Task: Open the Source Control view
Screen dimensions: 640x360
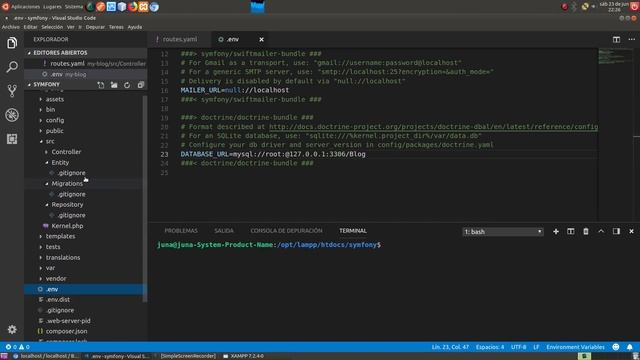Action: tap(12, 91)
